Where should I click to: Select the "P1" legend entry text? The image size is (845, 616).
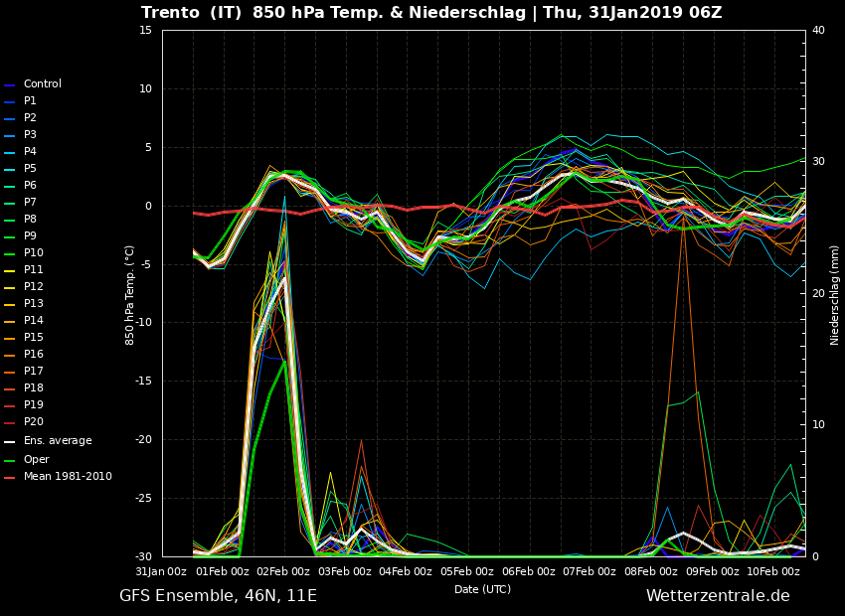coord(30,100)
